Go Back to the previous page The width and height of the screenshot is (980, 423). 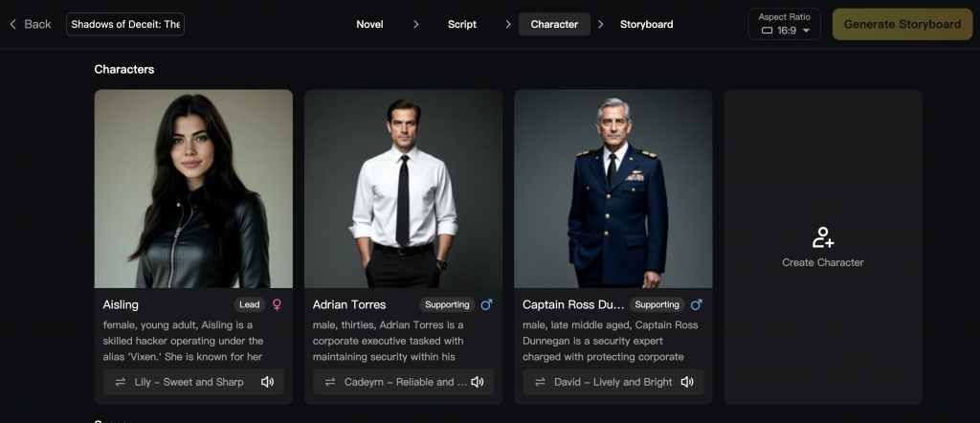pyautogui.click(x=30, y=24)
